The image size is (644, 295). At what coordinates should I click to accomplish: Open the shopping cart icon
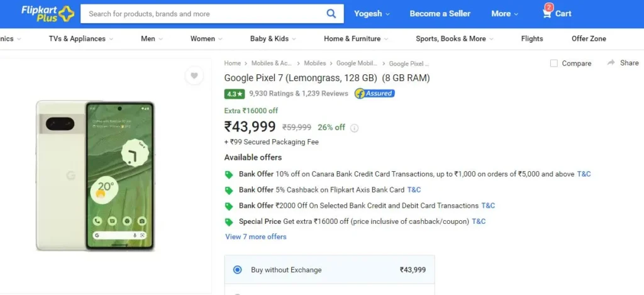547,13
